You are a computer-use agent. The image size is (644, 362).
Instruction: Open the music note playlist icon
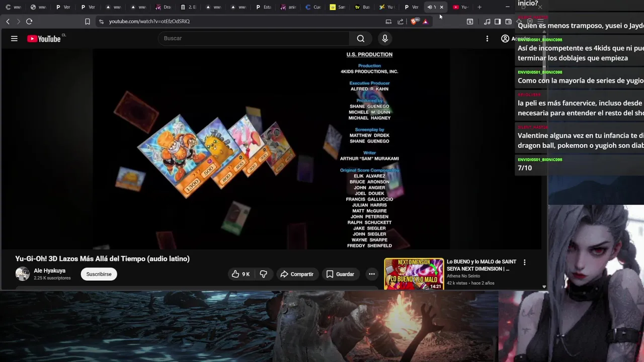487,21
